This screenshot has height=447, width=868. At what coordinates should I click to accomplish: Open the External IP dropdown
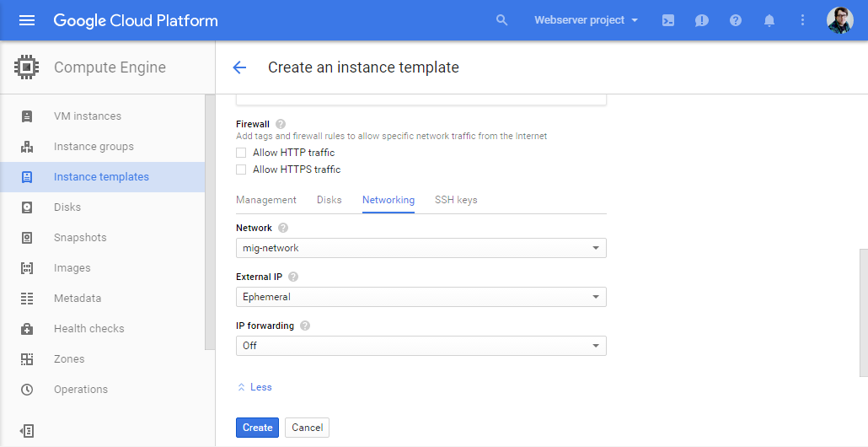421,297
